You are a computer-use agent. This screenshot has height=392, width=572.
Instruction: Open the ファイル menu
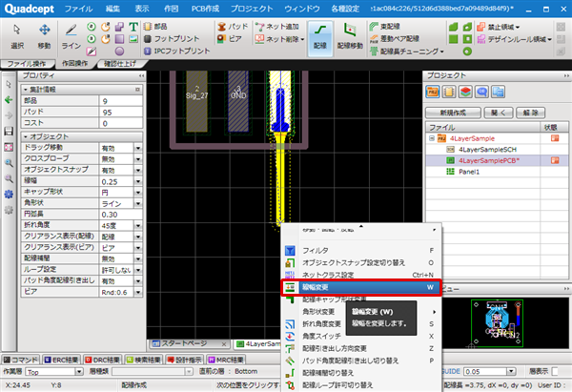click(x=78, y=9)
